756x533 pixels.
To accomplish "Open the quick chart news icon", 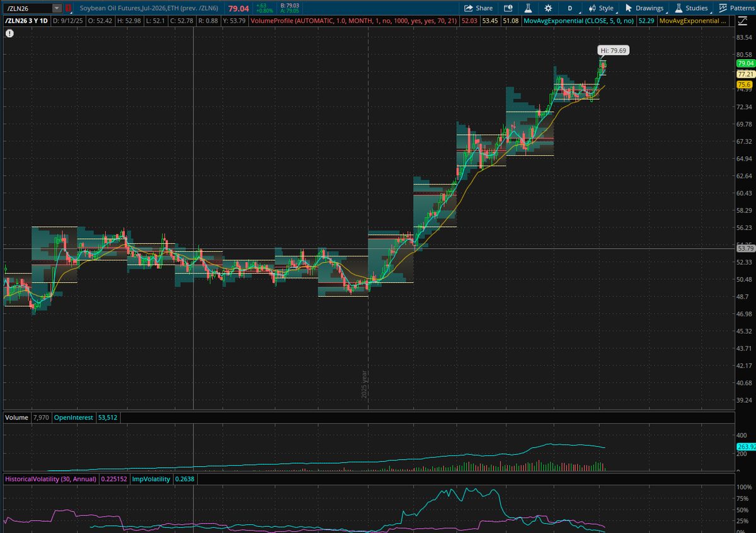I will [508, 8].
